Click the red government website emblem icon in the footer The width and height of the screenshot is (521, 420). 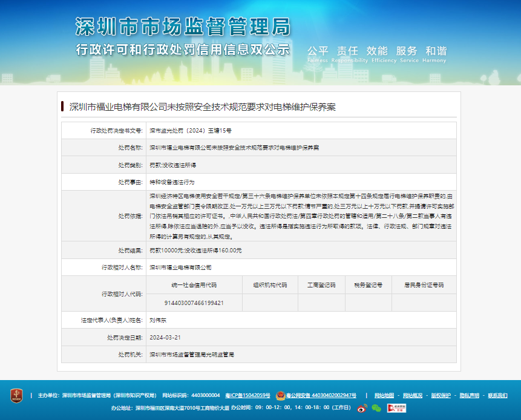16,395
